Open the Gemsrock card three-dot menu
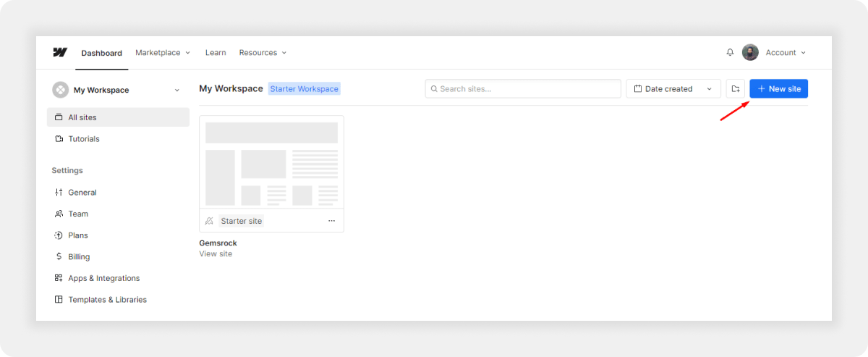 pyautogui.click(x=331, y=221)
